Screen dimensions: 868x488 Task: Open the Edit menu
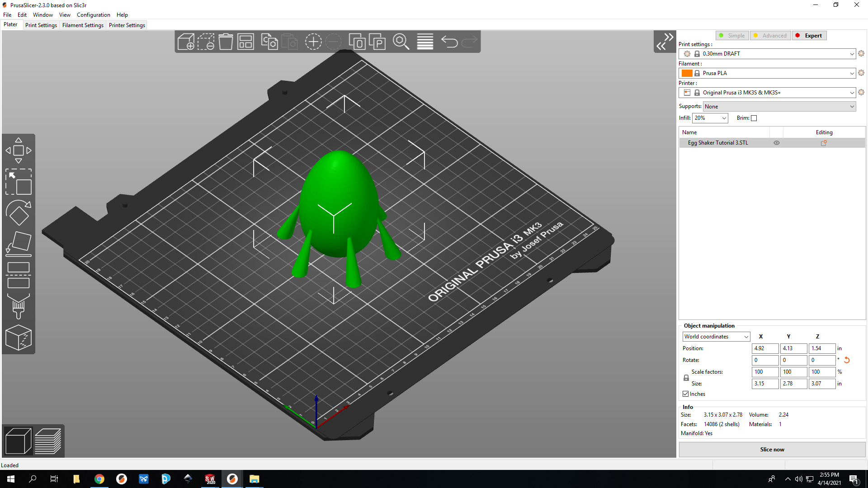click(22, 15)
